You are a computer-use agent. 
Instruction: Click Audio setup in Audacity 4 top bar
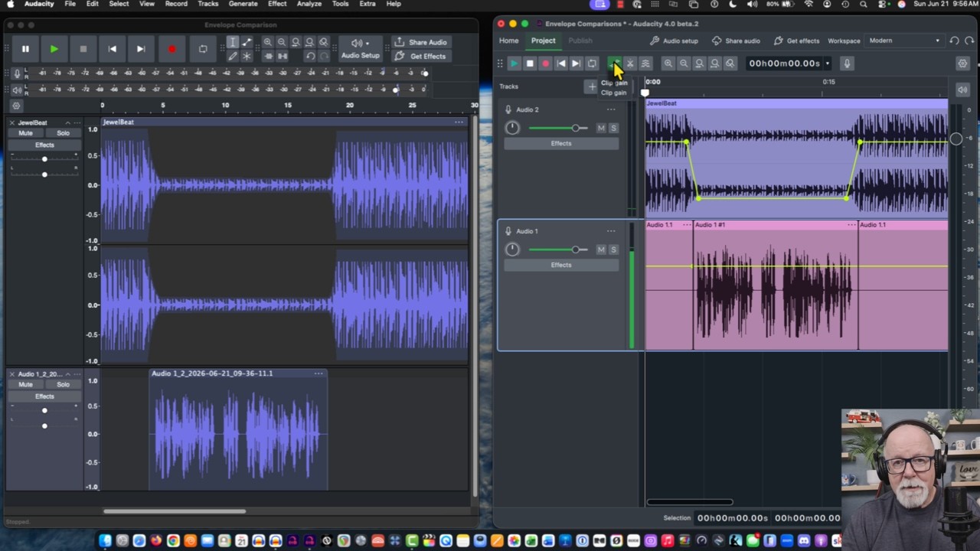[x=674, y=41]
